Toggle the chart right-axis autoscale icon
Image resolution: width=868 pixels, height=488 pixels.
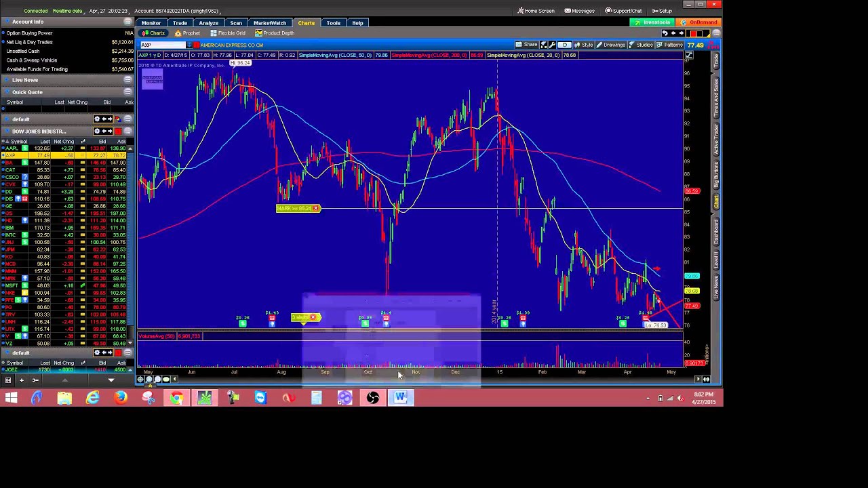click(x=689, y=55)
